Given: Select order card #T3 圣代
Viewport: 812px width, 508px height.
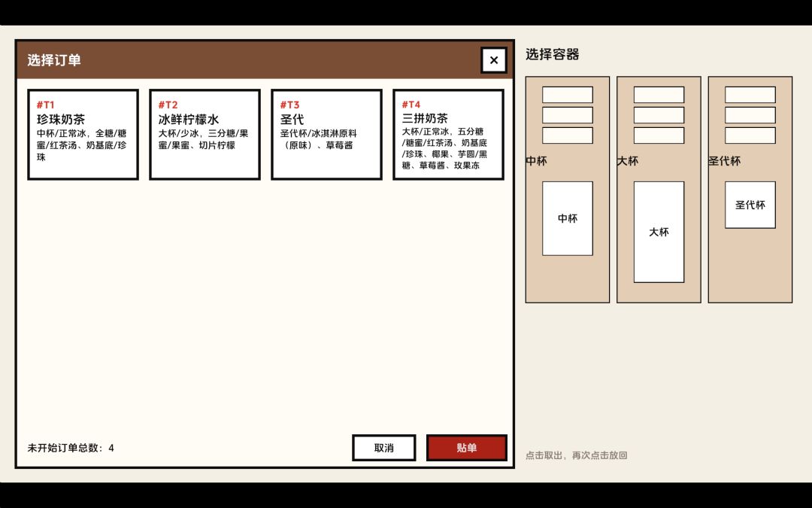Looking at the screenshot, I should coord(326,135).
